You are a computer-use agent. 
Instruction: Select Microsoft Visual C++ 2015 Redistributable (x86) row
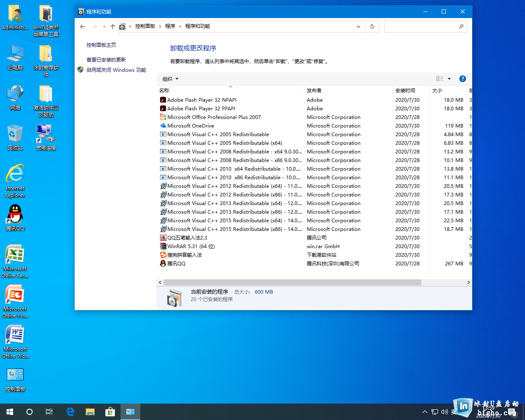pos(314,229)
